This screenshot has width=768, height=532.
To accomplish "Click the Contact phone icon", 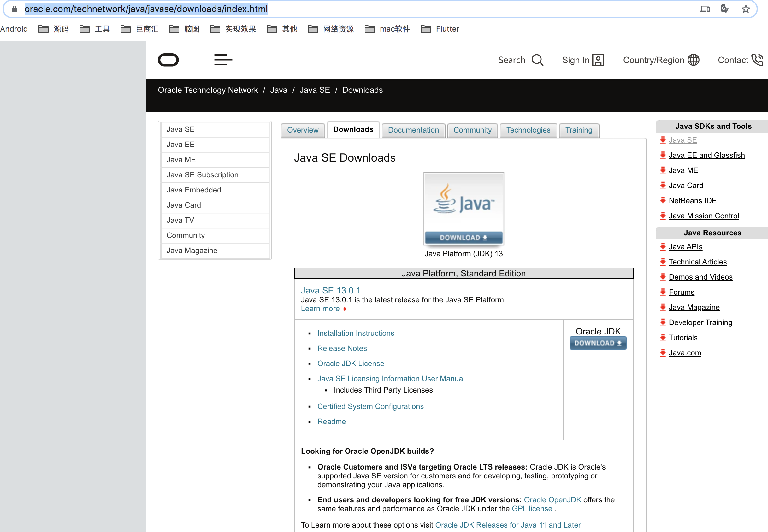I will click(x=757, y=60).
